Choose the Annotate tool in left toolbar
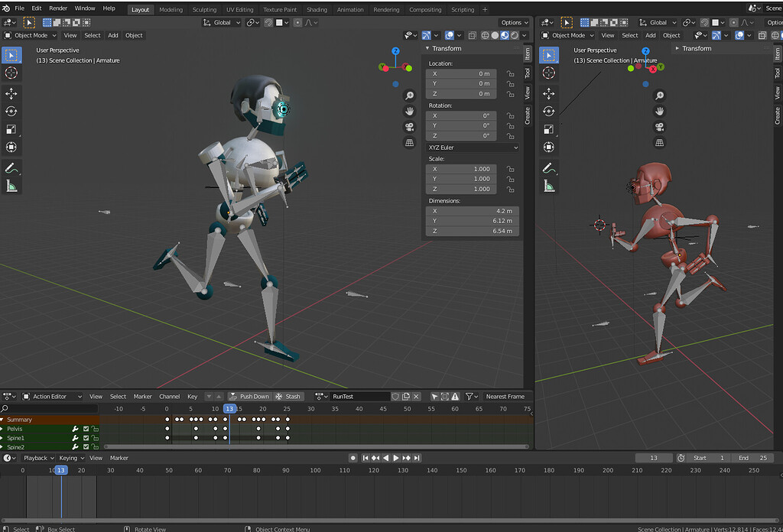This screenshot has height=532, width=783. click(x=11, y=167)
